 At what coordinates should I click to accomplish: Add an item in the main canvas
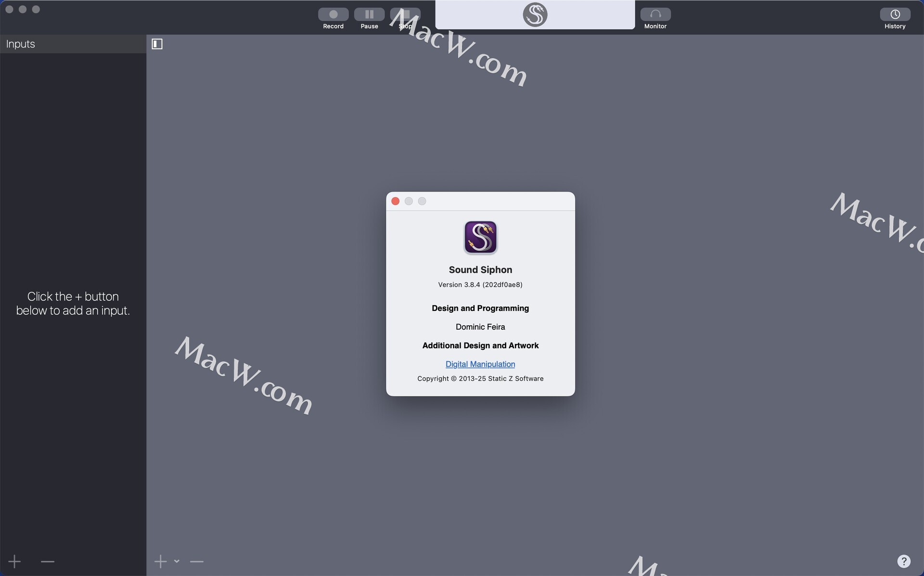pyautogui.click(x=160, y=561)
